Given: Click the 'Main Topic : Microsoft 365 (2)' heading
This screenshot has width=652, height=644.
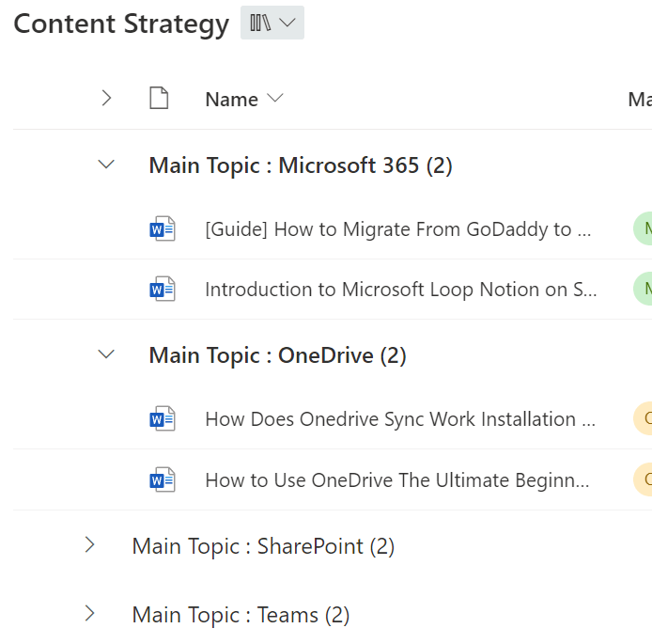Looking at the screenshot, I should tap(301, 165).
